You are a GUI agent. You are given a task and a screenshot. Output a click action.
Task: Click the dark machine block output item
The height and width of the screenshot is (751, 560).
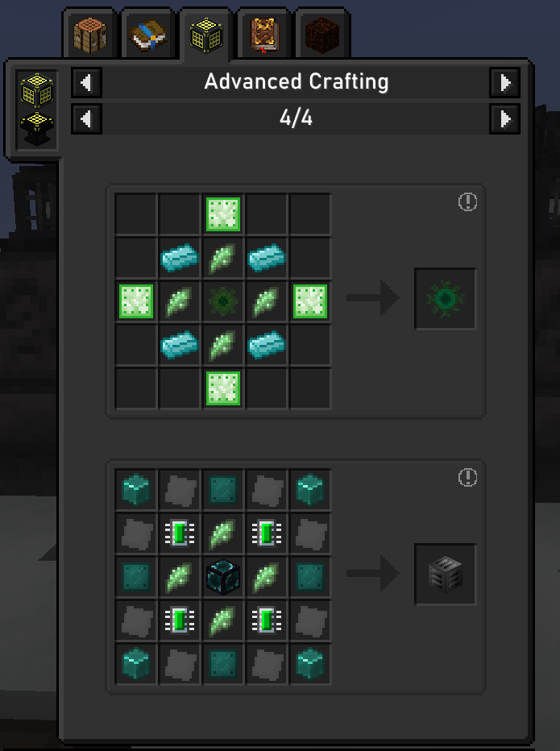(446, 575)
